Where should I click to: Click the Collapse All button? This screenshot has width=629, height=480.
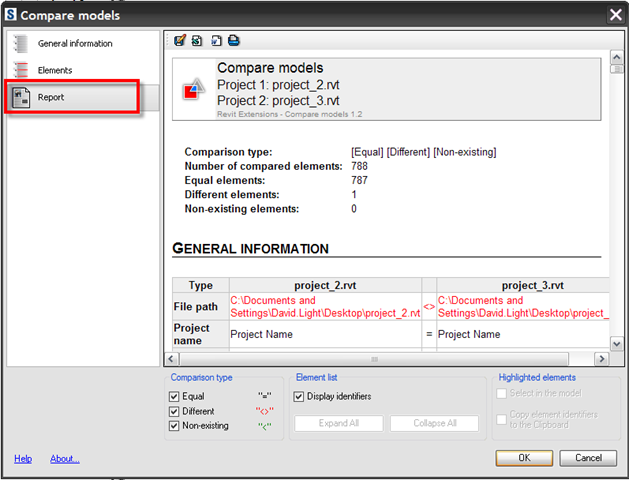tap(434, 423)
